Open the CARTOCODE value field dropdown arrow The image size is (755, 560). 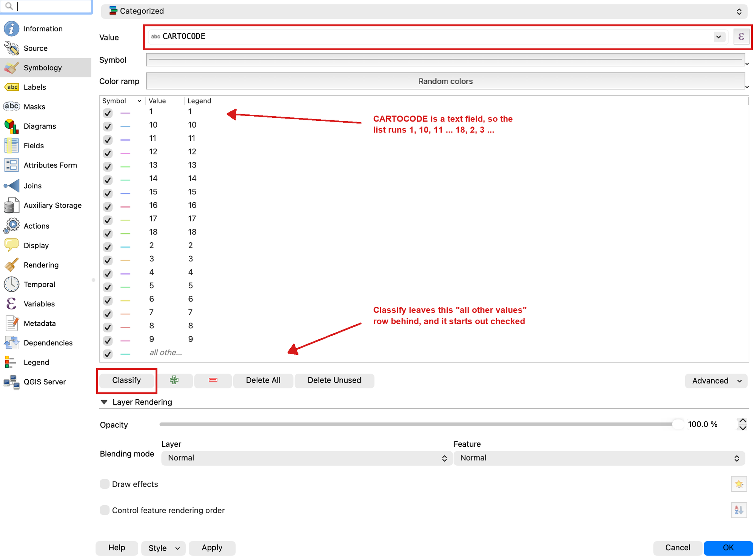[x=718, y=37]
